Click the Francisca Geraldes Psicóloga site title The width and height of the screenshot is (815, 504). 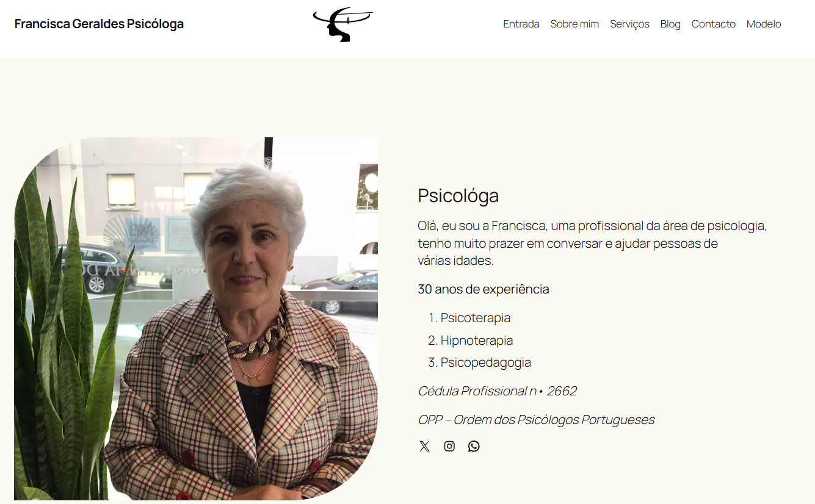pos(99,24)
